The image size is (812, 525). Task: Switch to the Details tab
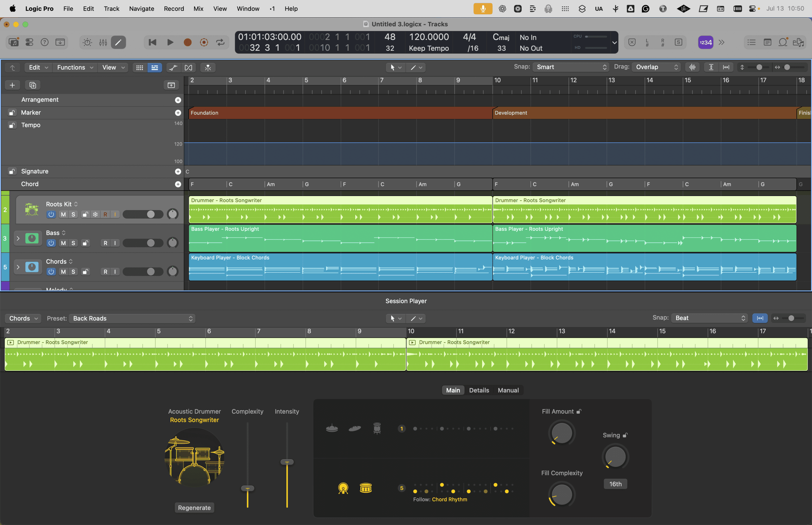point(479,390)
